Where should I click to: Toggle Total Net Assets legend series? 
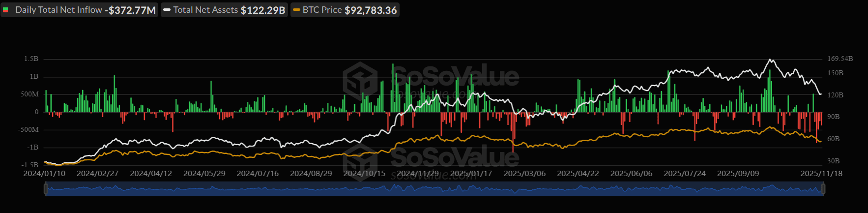pyautogui.click(x=224, y=10)
